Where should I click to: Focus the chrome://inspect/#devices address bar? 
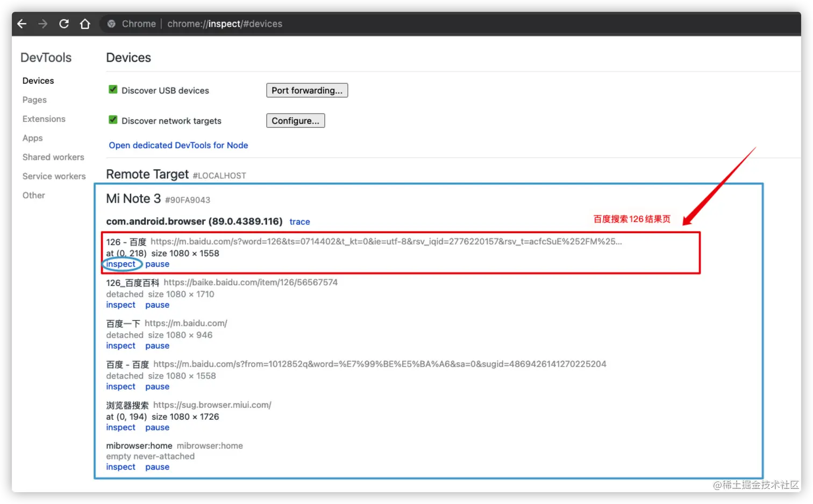pyautogui.click(x=225, y=24)
